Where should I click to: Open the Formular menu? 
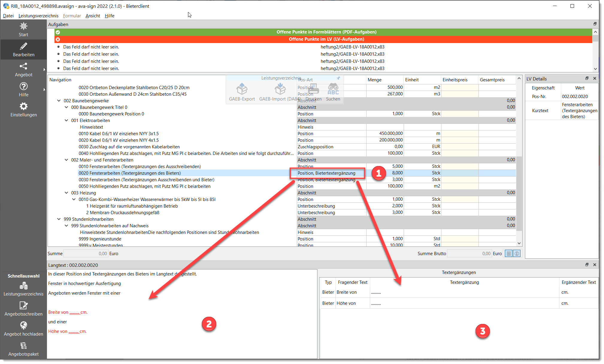click(x=72, y=16)
